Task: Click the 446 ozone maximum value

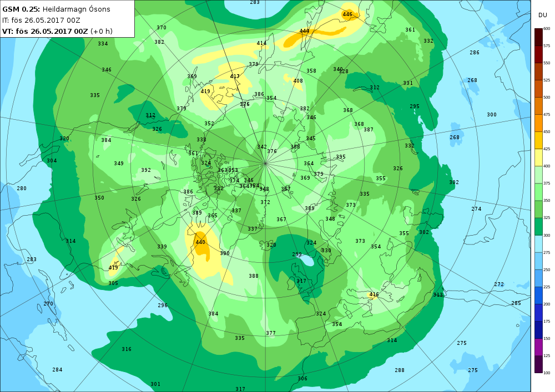Action: pos(347,14)
